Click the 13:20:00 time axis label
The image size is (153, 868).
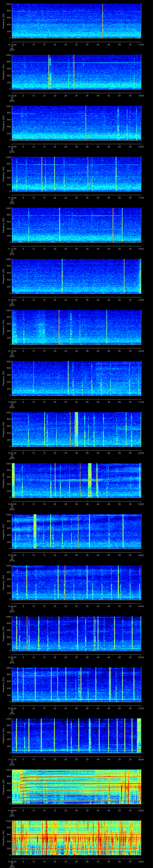point(12,402)
